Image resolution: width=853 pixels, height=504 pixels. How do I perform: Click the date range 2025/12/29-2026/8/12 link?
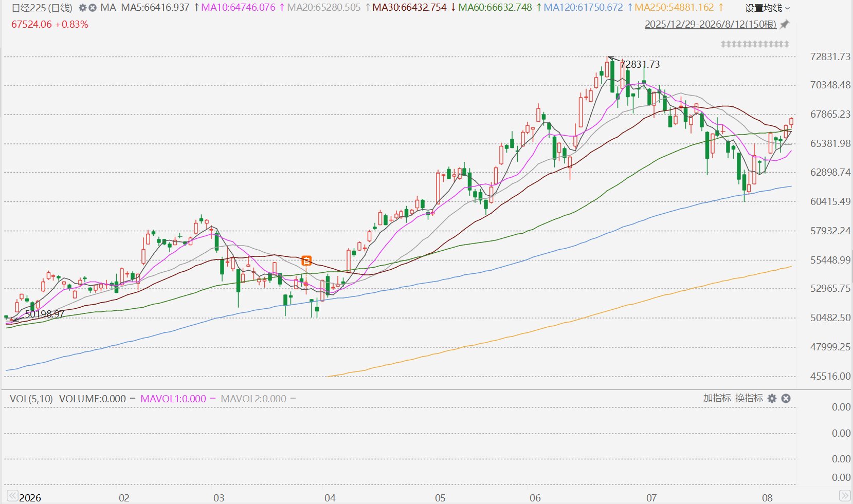pyautogui.click(x=710, y=25)
